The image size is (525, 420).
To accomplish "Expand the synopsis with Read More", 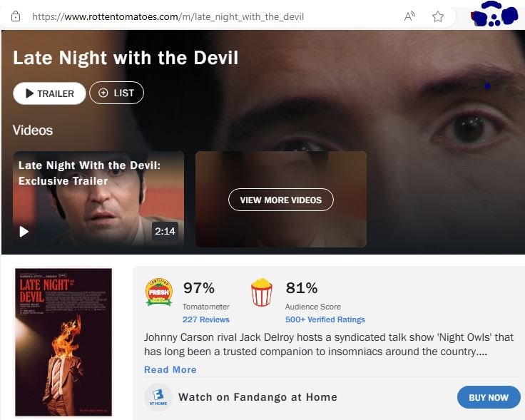I will (x=170, y=369).
